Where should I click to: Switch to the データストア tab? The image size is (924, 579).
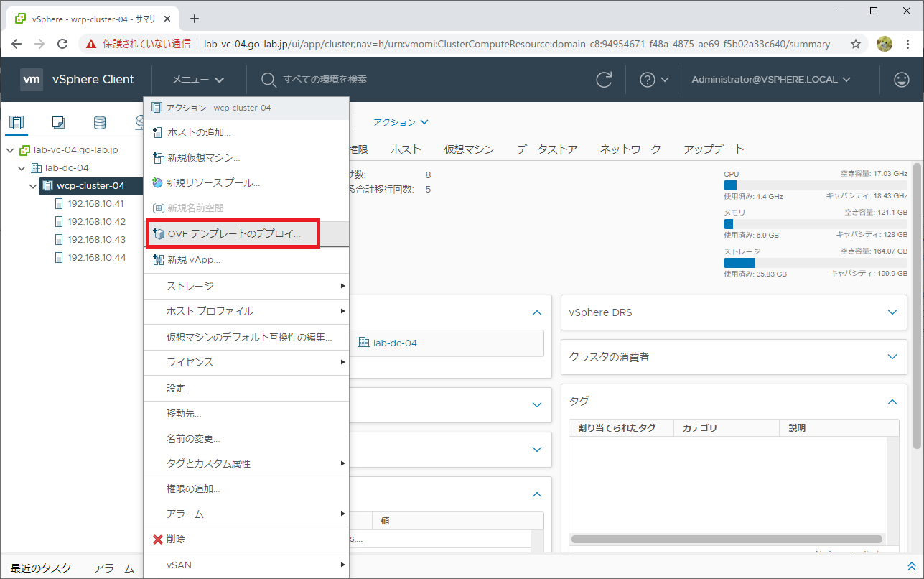point(547,149)
